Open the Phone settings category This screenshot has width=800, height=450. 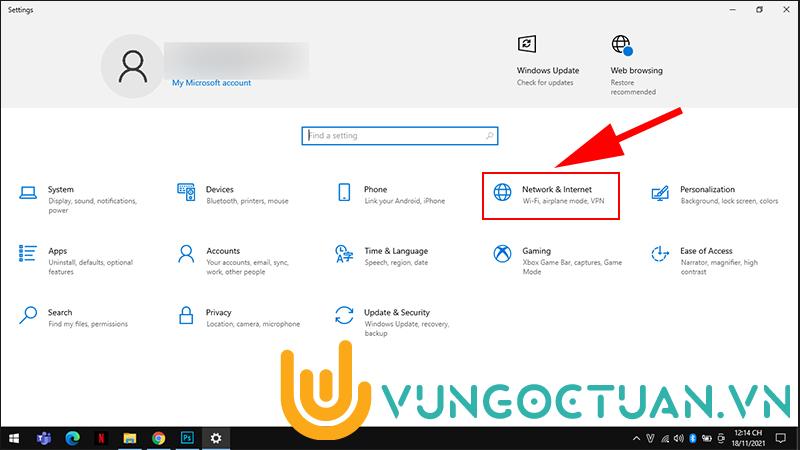click(391, 194)
